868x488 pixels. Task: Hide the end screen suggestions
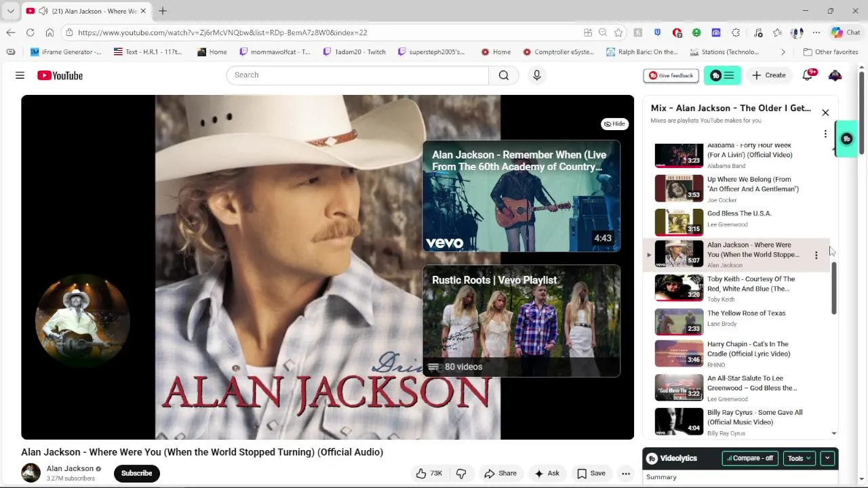(x=614, y=124)
